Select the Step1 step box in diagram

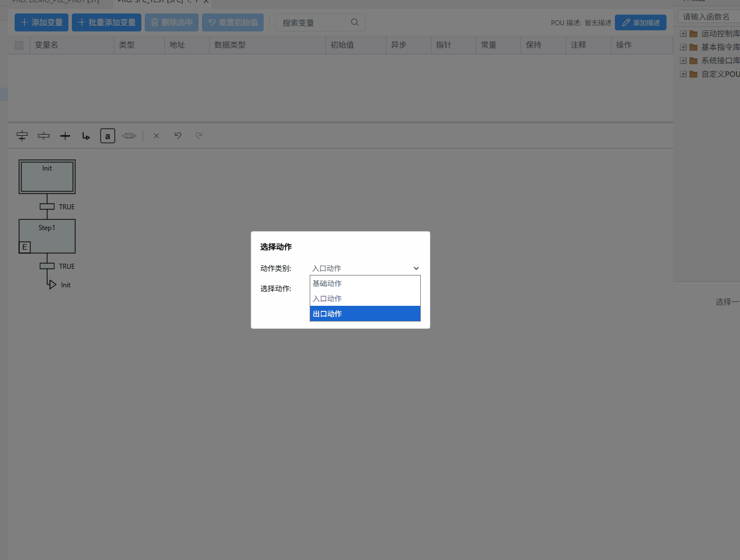coord(47,236)
